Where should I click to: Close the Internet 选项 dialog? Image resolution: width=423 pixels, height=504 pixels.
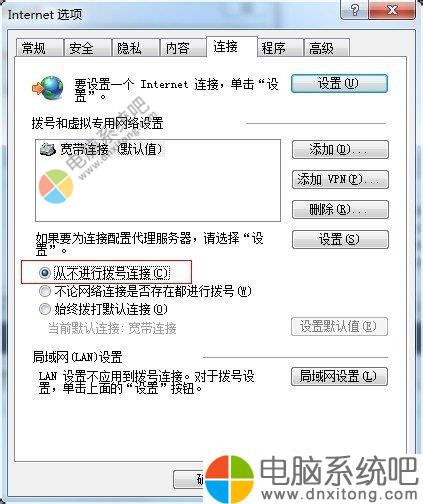[392, 10]
